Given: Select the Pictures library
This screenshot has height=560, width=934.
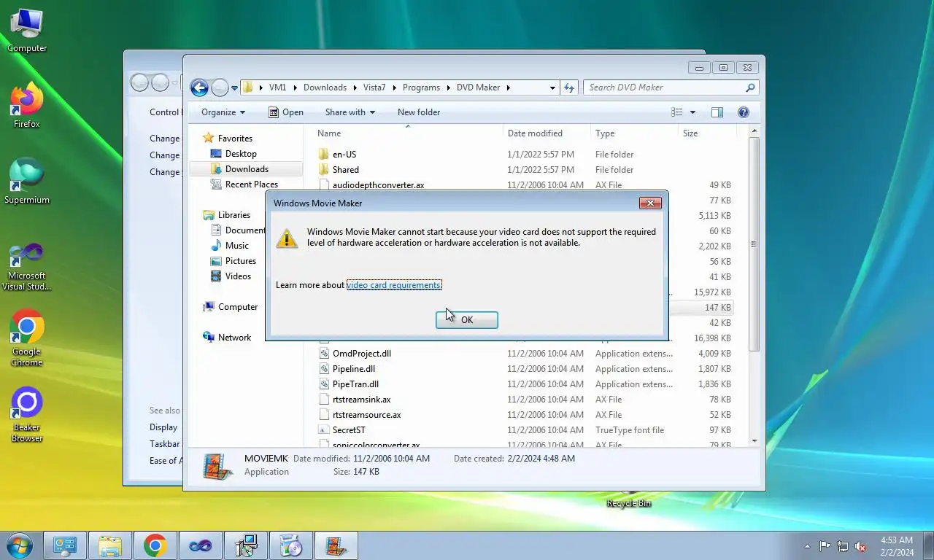Looking at the screenshot, I should point(233,261).
